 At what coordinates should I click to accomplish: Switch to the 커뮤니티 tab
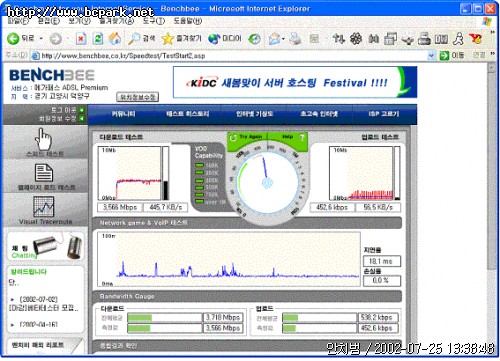[124, 114]
